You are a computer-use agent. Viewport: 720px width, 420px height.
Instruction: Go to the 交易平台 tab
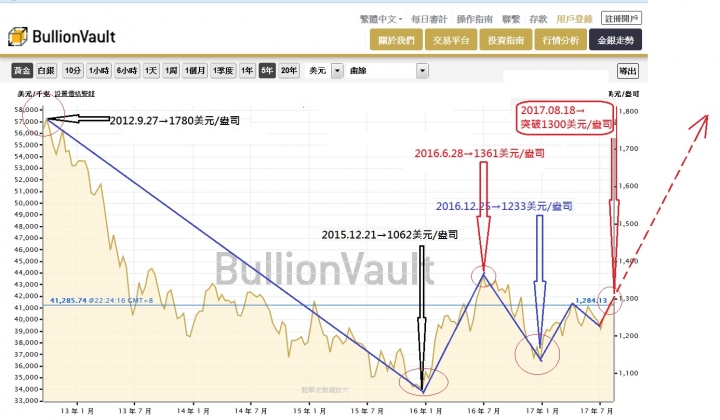point(451,40)
